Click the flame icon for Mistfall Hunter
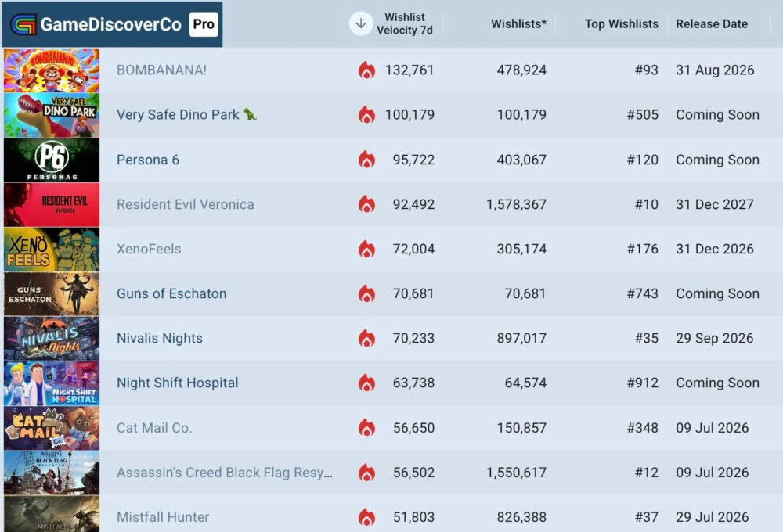The height and width of the screenshot is (532, 783). (366, 517)
